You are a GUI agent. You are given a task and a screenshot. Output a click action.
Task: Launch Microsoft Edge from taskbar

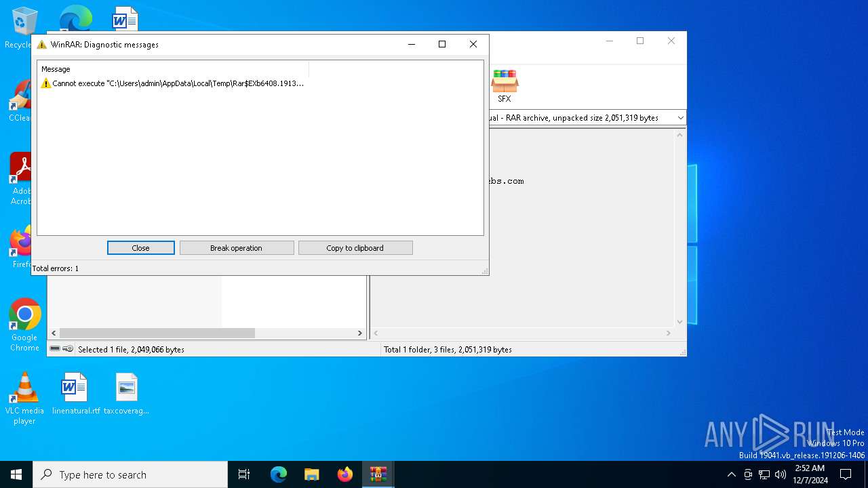tap(279, 474)
